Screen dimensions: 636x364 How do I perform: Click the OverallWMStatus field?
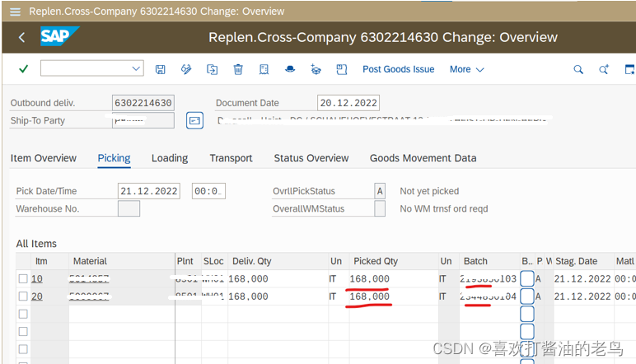tap(380, 208)
